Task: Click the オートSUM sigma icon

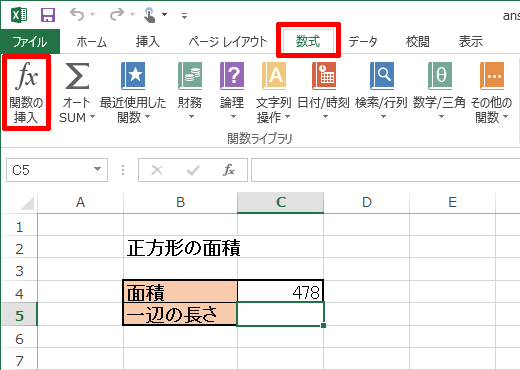Action: (77, 76)
